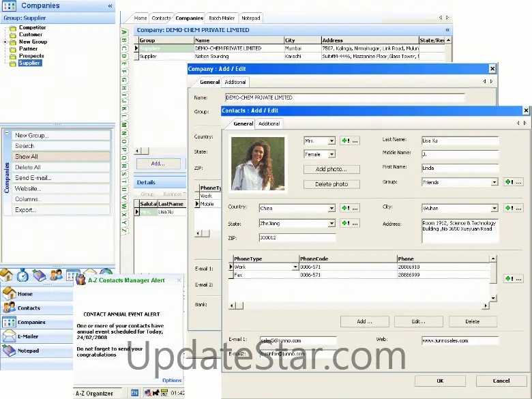This screenshot has width=532, height=399.
Task: Select the Competitor group folder
Action: 32,27
